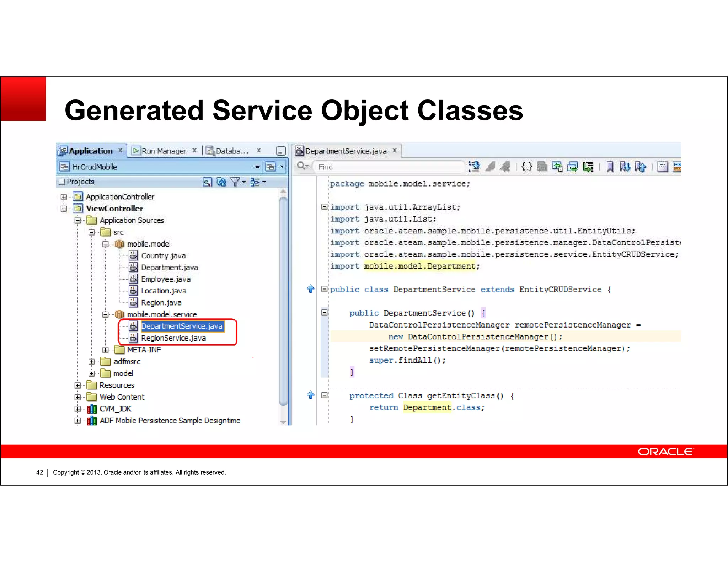The image size is (728, 562).
Task: Go to the next bookmark
Action: tap(625, 166)
